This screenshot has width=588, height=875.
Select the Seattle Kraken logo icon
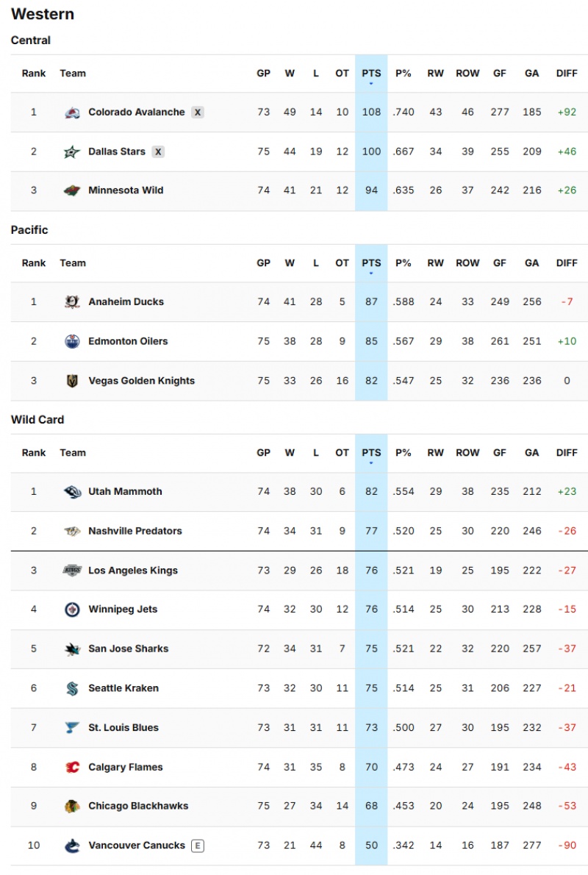[x=72, y=688]
